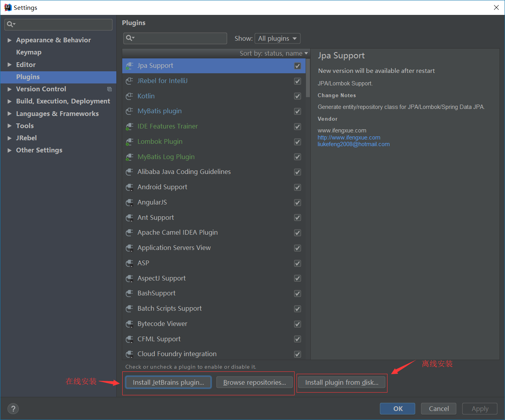Disable Alibaba Java Coding Guidelines checkbox
This screenshot has width=505, height=420.
[x=298, y=172]
